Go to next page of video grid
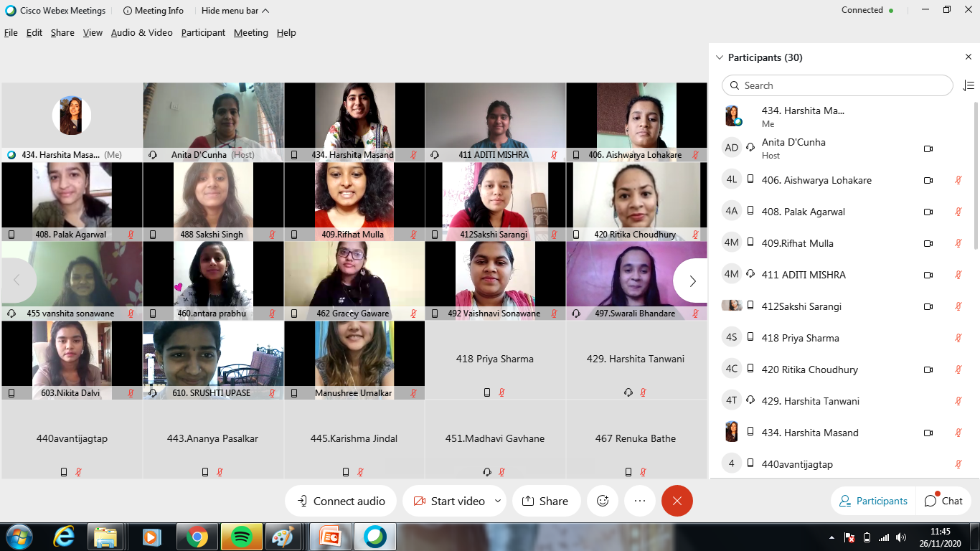This screenshot has height=551, width=980. point(692,281)
